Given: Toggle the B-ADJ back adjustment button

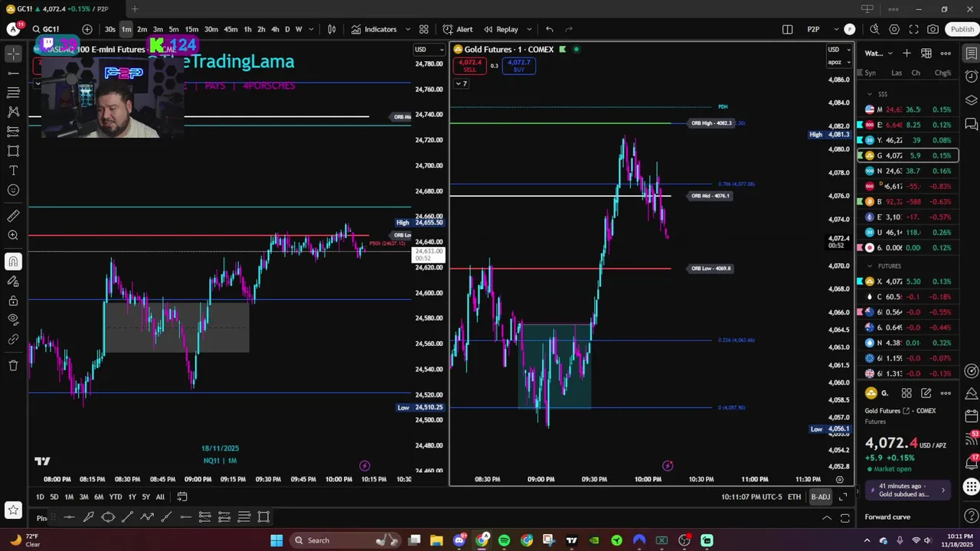Looking at the screenshot, I should coord(820,497).
